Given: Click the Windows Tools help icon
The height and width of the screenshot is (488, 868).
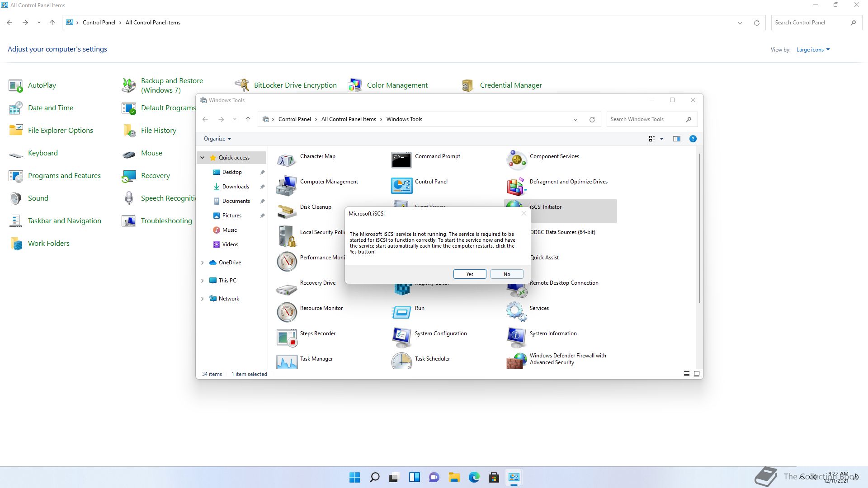Looking at the screenshot, I should click(x=693, y=139).
